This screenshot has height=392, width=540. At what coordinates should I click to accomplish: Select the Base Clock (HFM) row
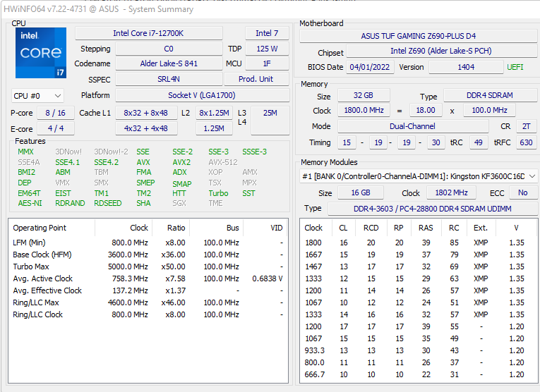point(148,255)
